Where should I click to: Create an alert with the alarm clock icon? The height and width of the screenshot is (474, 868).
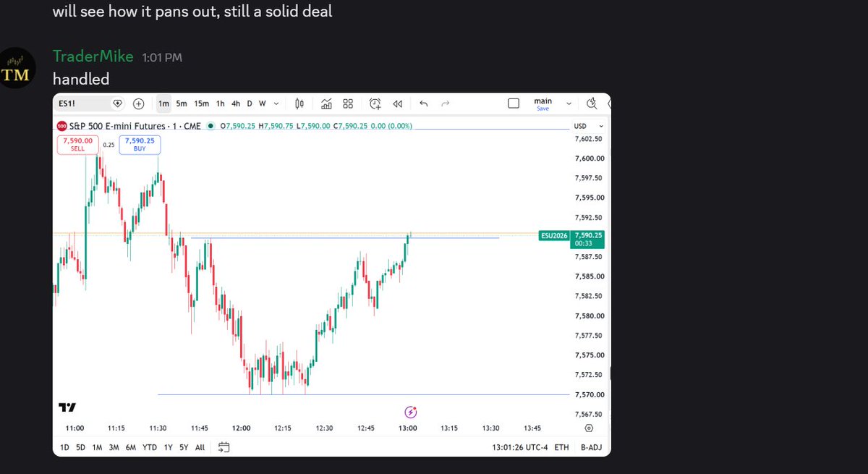click(375, 103)
